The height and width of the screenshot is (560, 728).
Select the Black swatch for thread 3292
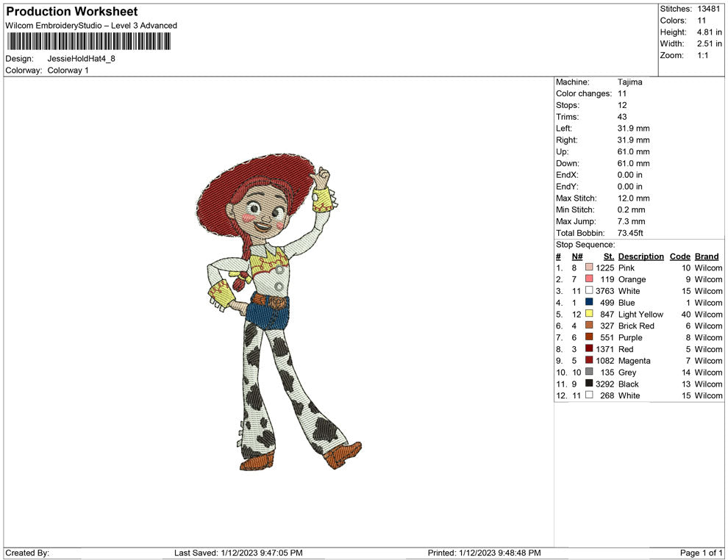(x=589, y=384)
